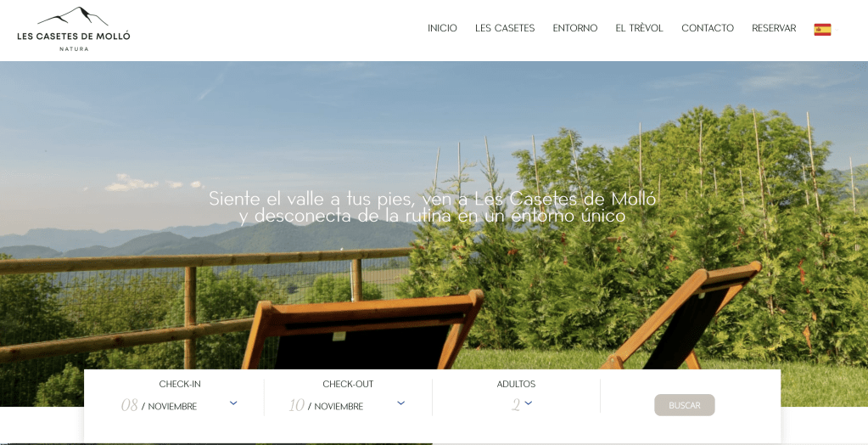Select the check-in day 08 field
Image resolution: width=868 pixels, height=445 pixels.
(x=129, y=405)
